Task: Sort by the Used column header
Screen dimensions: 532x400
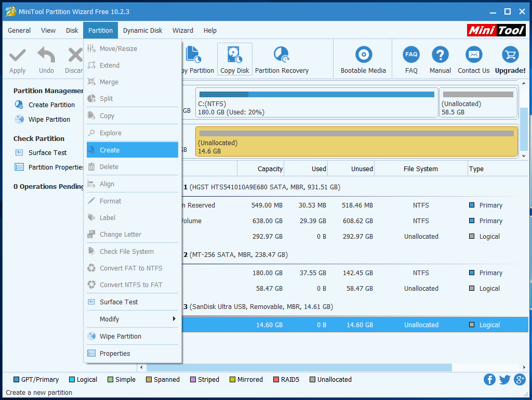Action: click(x=305, y=169)
